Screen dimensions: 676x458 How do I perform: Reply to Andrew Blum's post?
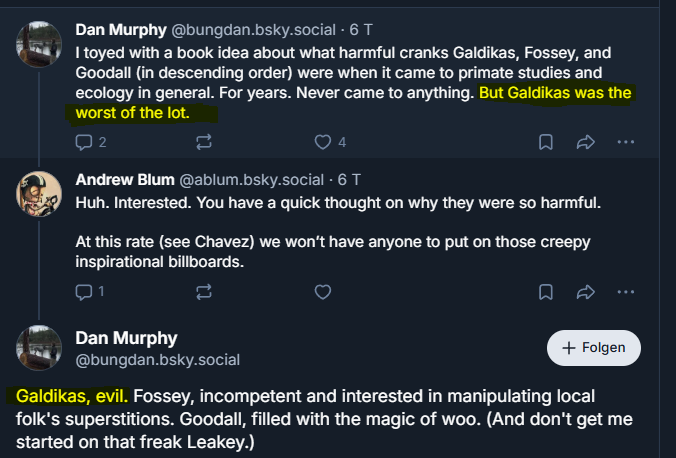[85, 292]
